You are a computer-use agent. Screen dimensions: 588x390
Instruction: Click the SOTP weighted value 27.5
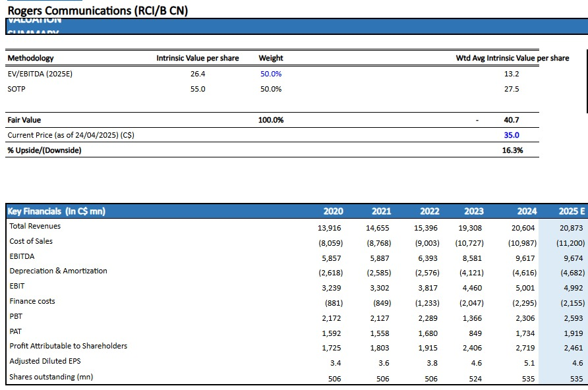[x=512, y=89]
